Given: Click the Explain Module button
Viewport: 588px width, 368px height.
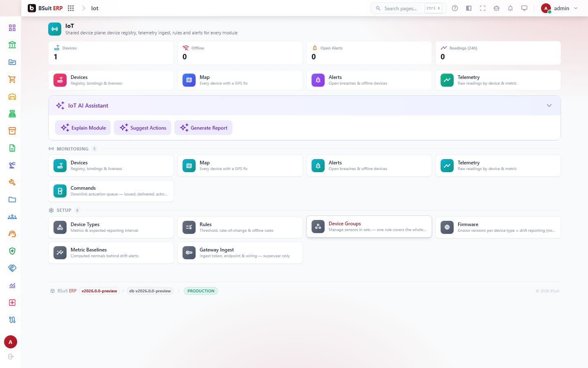Looking at the screenshot, I should [83, 128].
